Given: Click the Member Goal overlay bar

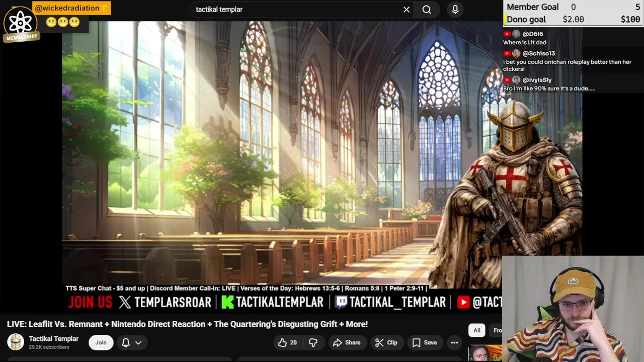Looking at the screenshot, I should [573, 7].
